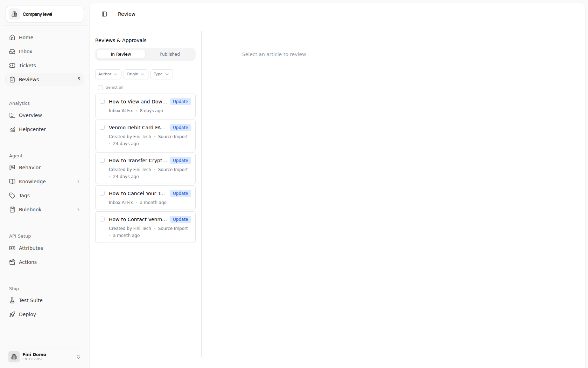The width and height of the screenshot is (588, 368).
Task: Check the 'How to Transfer Crypt...' article
Action: point(102,160)
